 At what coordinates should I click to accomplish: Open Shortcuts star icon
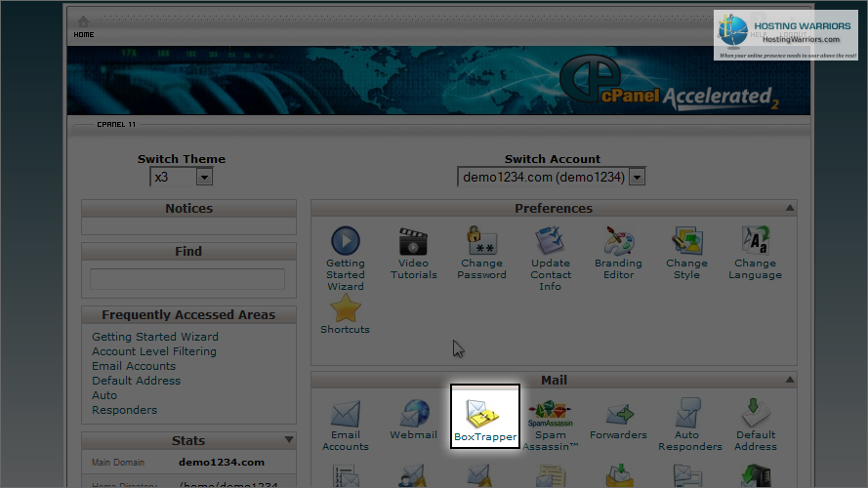(346, 308)
